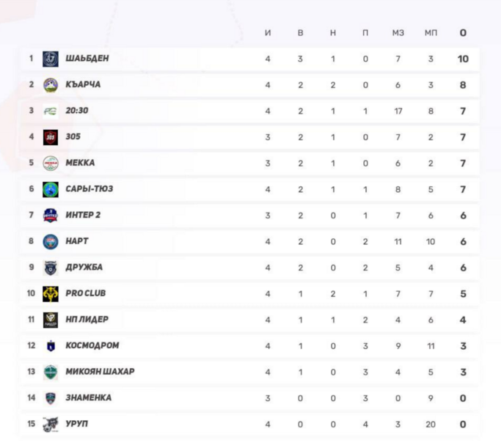Screen dimensions: 501x448
Task: Click the В wins column header
Action: pos(300,33)
